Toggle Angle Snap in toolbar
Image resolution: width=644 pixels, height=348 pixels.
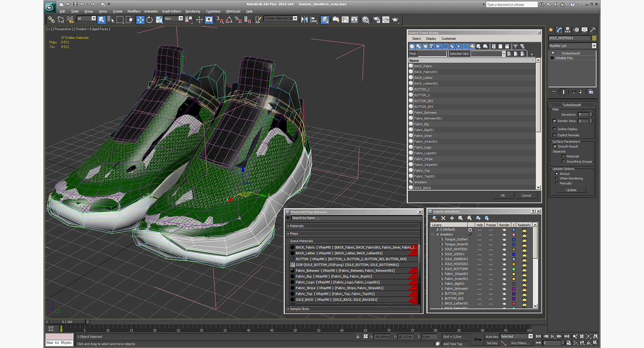tap(228, 20)
